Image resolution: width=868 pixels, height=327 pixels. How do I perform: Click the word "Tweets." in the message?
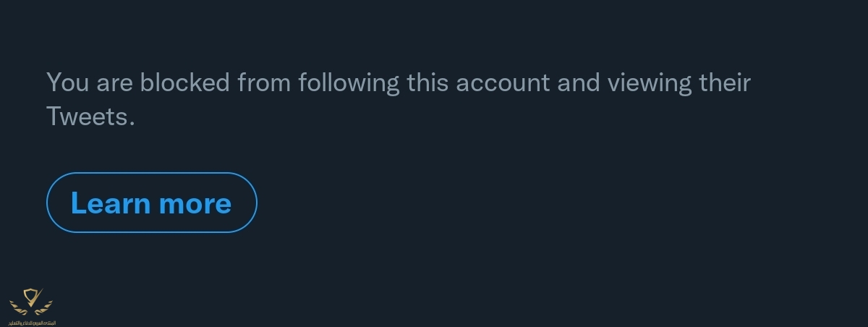pos(90,116)
